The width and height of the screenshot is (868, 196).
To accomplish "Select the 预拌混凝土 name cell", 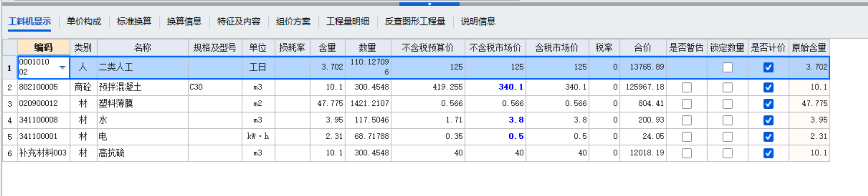I will click(143, 88).
